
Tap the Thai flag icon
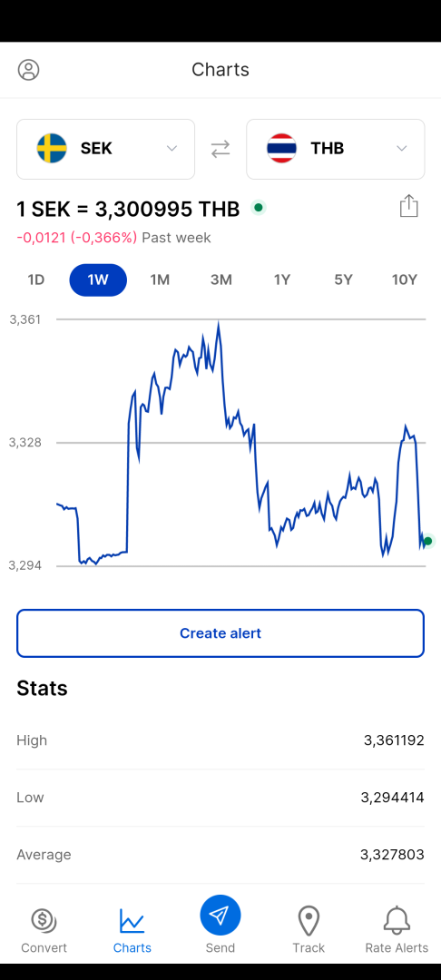[x=281, y=148]
